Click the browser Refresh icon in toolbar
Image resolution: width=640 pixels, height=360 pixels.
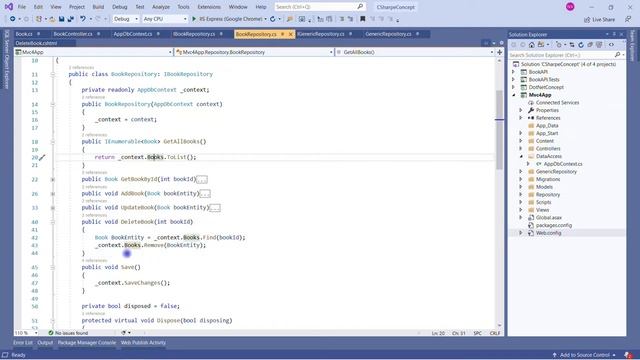click(273, 19)
